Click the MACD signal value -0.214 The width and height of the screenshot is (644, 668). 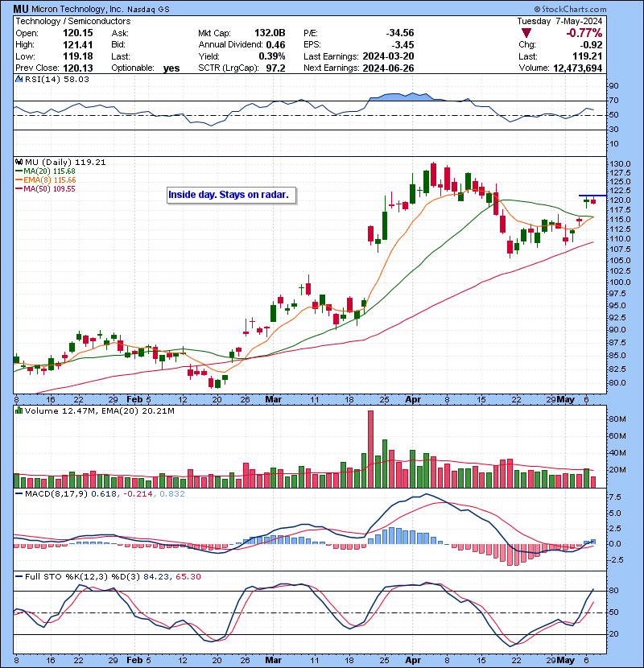pyautogui.click(x=138, y=494)
